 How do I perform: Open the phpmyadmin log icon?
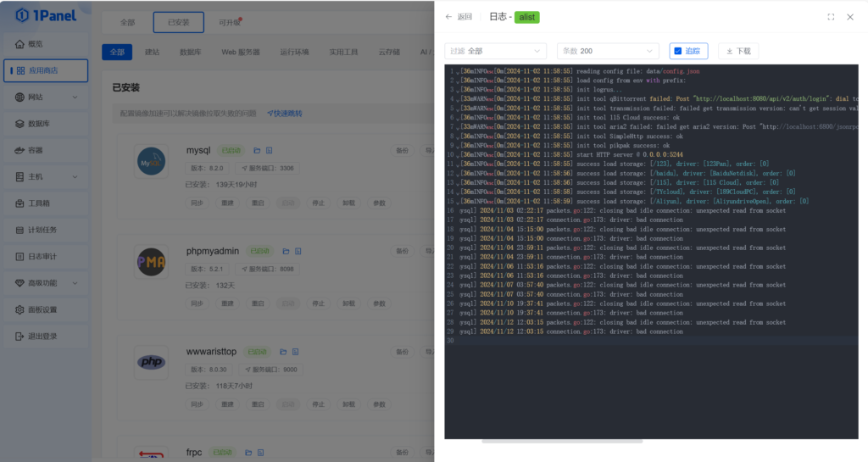[298, 251]
